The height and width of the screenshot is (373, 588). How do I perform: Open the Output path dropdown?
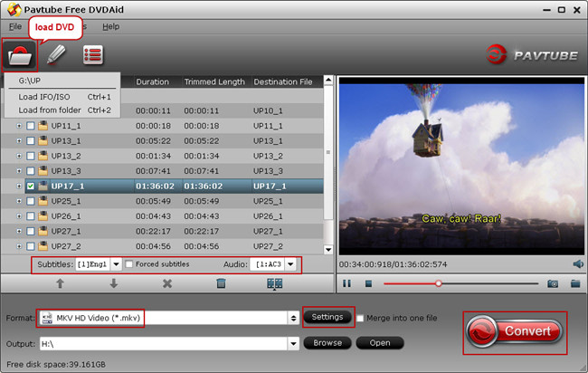click(293, 343)
